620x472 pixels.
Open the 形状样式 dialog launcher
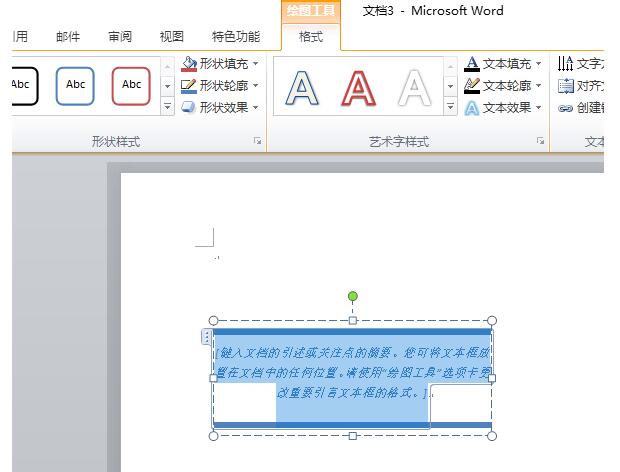pos(257,141)
